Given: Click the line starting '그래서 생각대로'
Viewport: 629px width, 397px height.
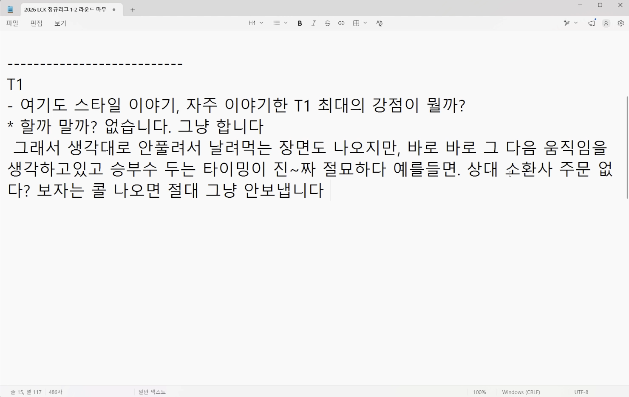Looking at the screenshot, I should pos(310,148).
